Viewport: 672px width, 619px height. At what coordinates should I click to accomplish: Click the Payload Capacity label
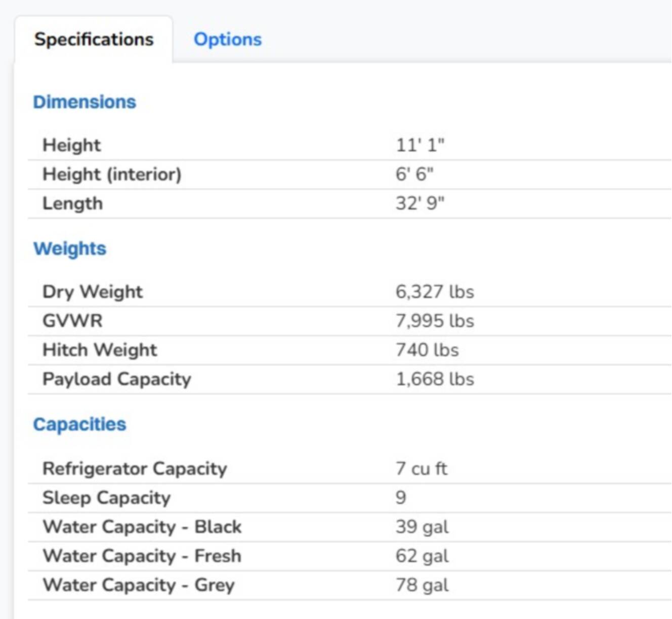[117, 379]
